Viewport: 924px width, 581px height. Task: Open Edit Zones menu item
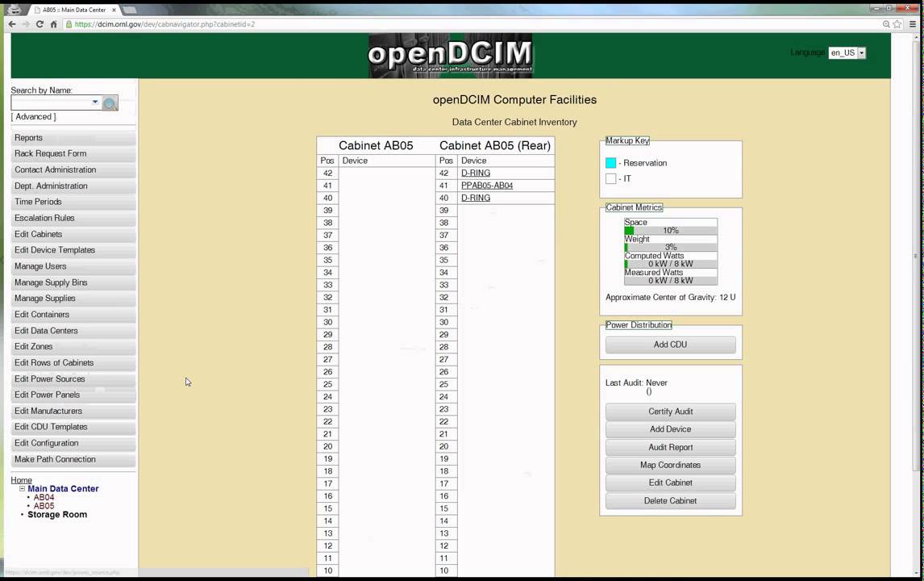[x=73, y=347]
